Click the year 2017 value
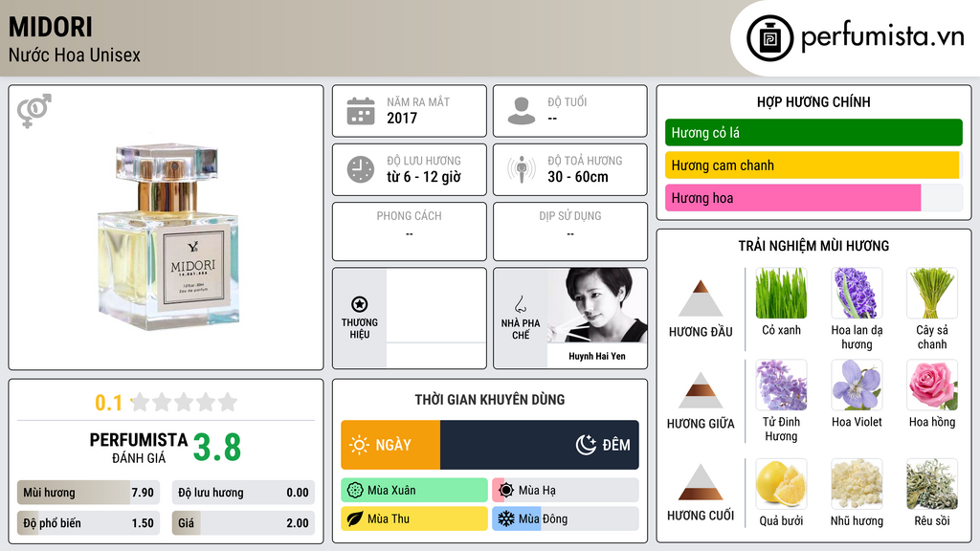 point(402,118)
